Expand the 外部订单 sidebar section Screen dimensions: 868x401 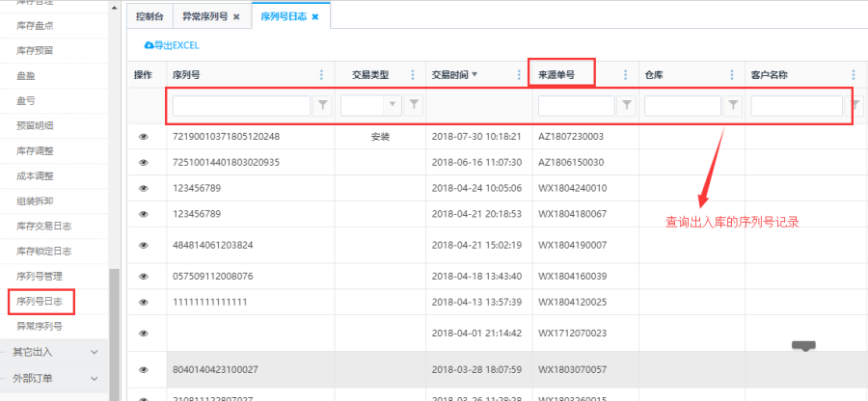coord(95,378)
